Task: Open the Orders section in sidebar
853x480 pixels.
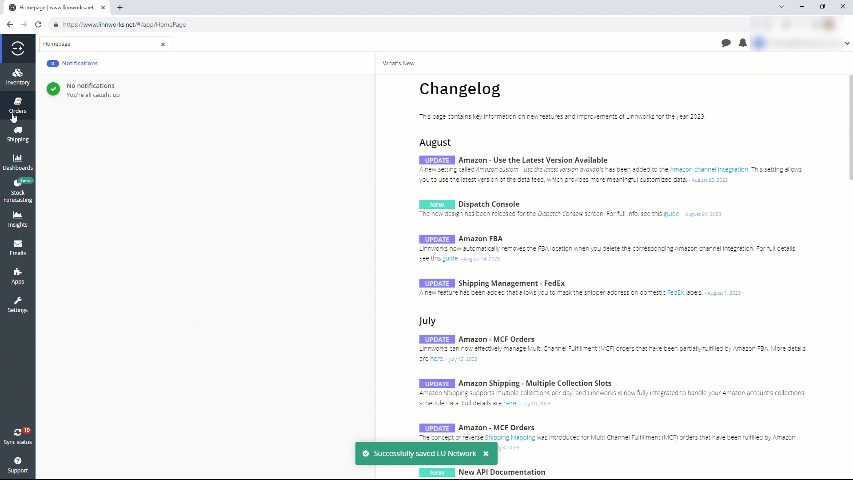Action: [17, 106]
